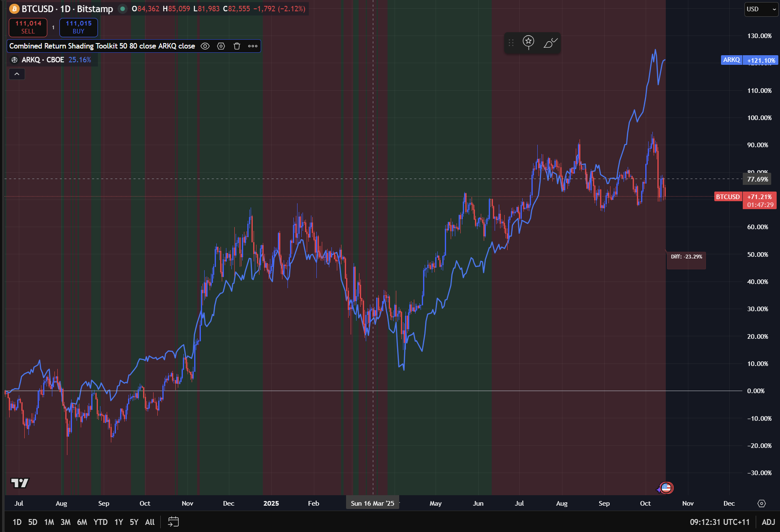Select the YTD time range
Image resolution: width=780 pixels, height=532 pixels.
pos(100,522)
